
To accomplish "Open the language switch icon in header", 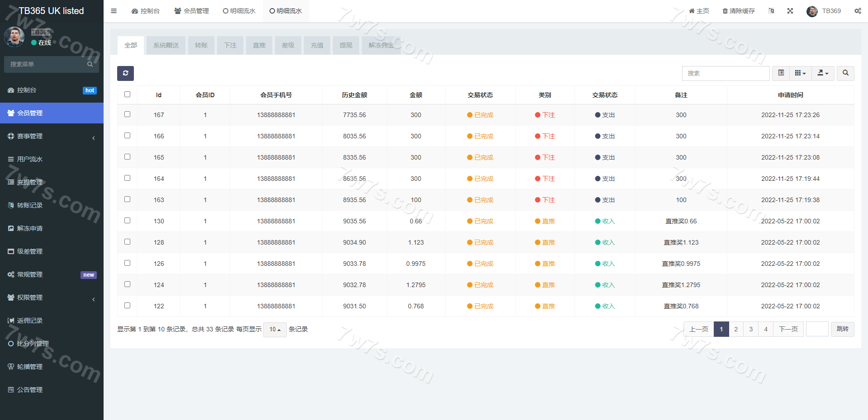I will click(x=771, y=11).
